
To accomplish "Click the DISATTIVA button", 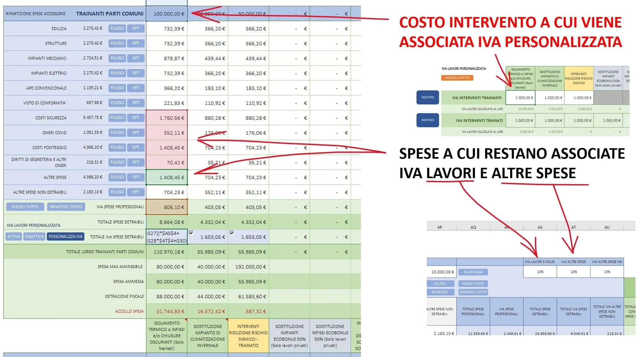I will [34, 237].
